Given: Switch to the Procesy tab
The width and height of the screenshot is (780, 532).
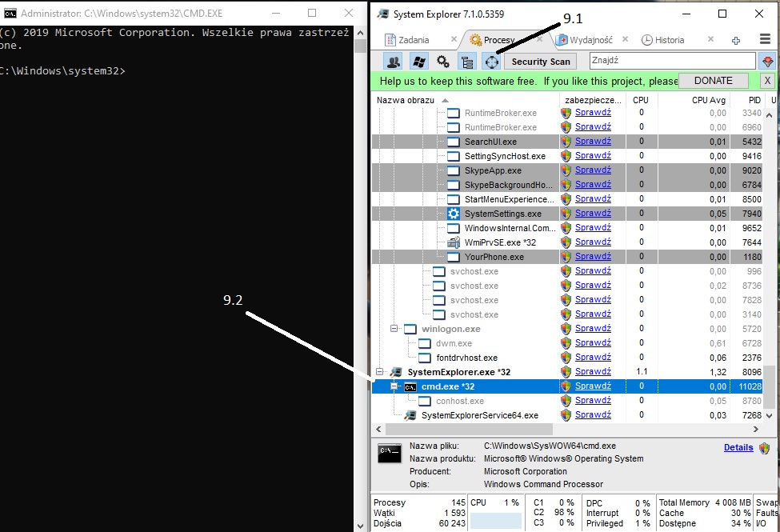Looking at the screenshot, I should [x=499, y=40].
